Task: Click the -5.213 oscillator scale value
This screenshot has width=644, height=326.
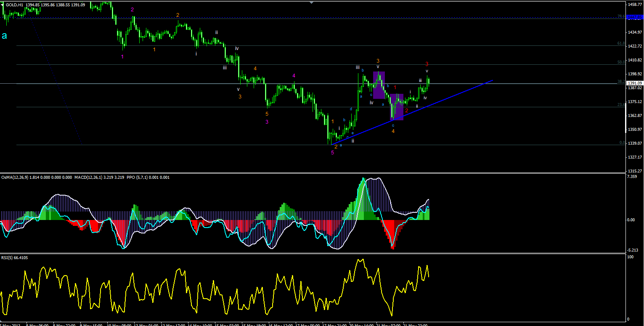Action: coord(633,249)
